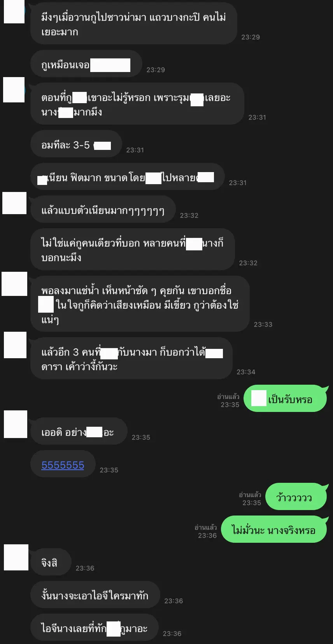Image resolution: width=333 pixels, height=644 pixels.
Task: Open sender avatar beside จิงสิ message
Action: 16,558
